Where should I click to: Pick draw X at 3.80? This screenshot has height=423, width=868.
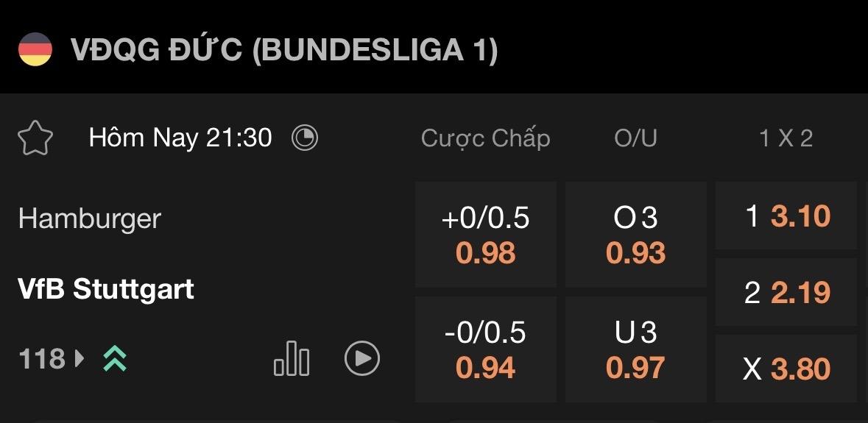click(786, 369)
